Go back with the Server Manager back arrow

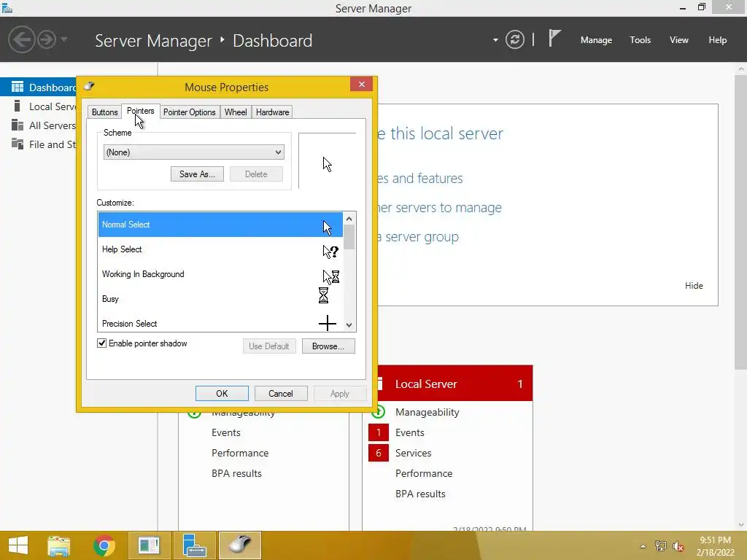click(x=21, y=39)
